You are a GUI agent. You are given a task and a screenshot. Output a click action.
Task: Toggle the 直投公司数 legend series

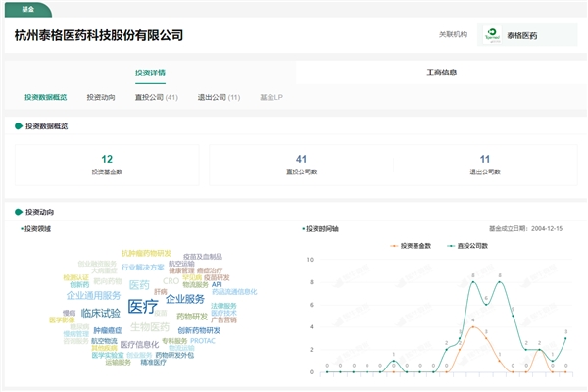click(x=467, y=246)
